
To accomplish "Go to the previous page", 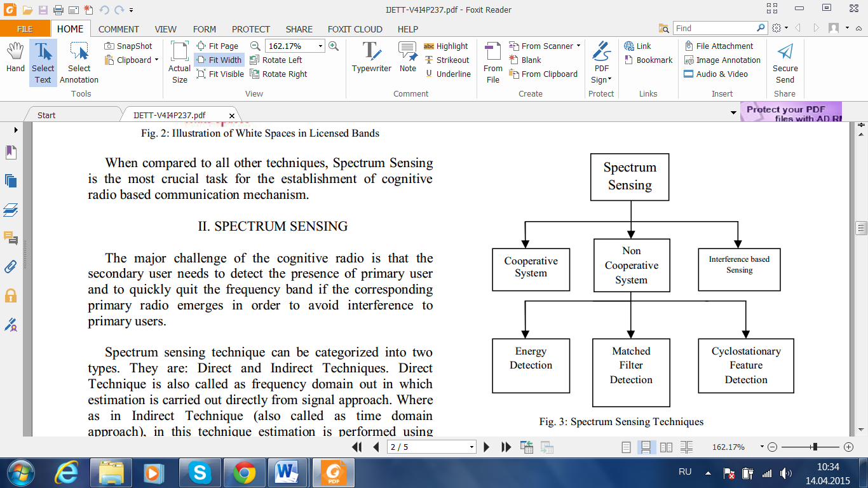I will click(x=376, y=447).
